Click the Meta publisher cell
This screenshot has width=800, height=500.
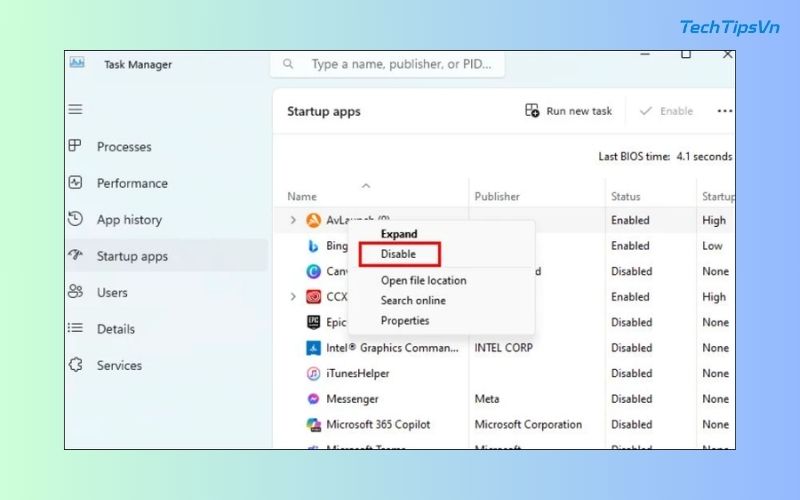pyautogui.click(x=487, y=399)
